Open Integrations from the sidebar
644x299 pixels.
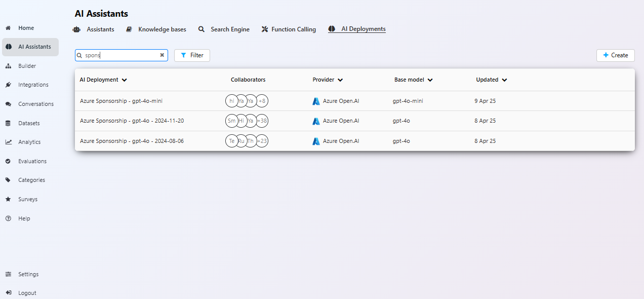tap(33, 85)
